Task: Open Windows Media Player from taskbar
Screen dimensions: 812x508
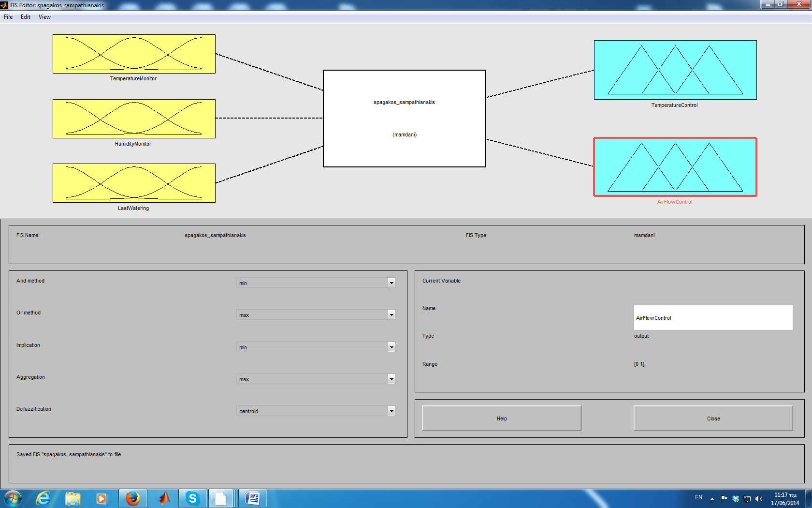Action: (101, 498)
